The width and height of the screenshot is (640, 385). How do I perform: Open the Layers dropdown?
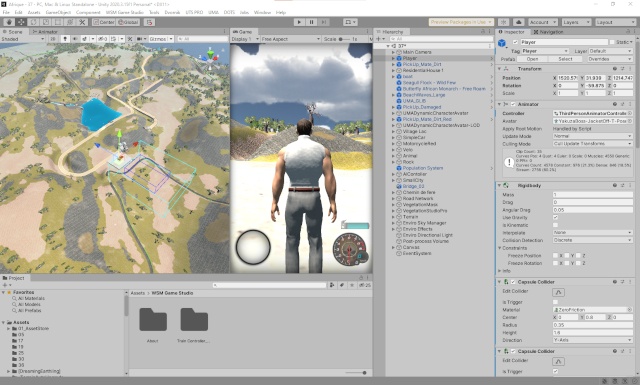[576, 22]
